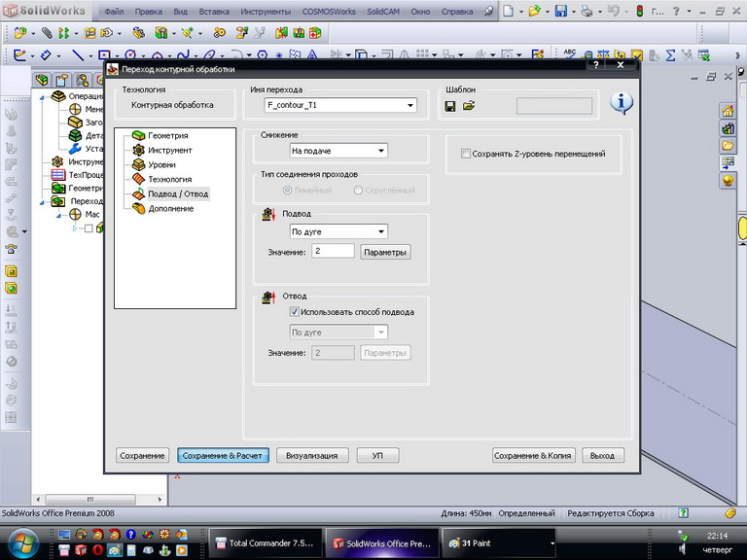Viewport: 747px width, 560px height.
Task: Open the Снижение 'На подаче' dropdown
Action: pyautogui.click(x=381, y=151)
